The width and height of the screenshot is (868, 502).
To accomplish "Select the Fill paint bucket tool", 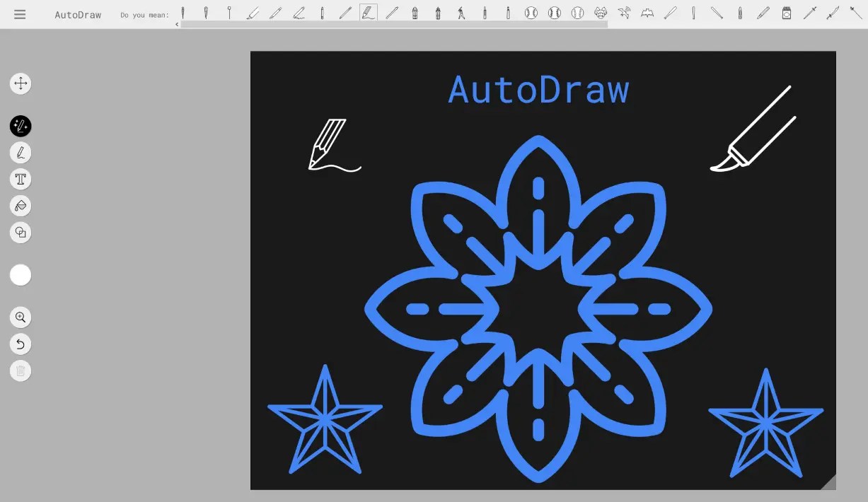I will (21, 206).
